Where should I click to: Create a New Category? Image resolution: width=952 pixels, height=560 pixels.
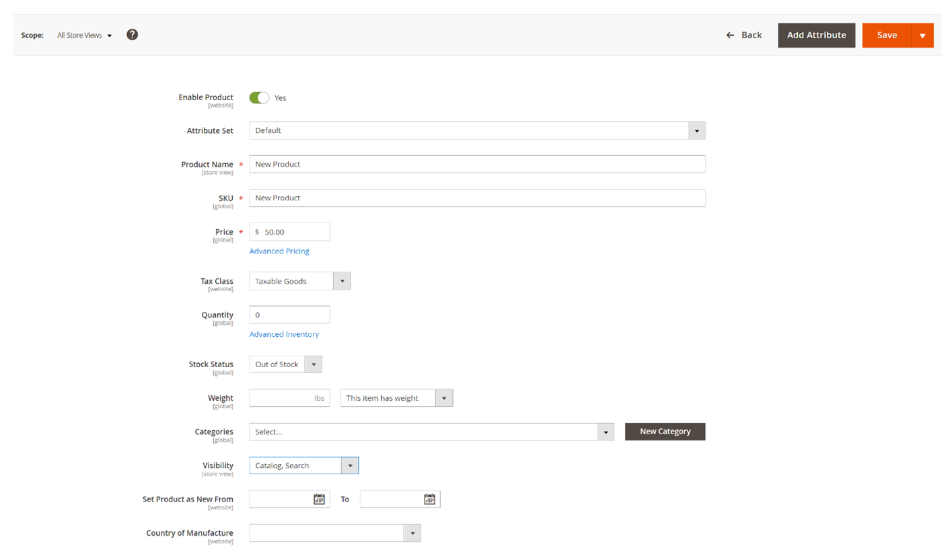(665, 432)
